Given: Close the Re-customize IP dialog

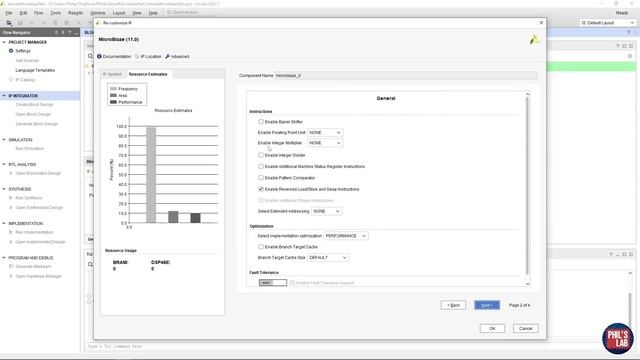Looking at the screenshot, I should 541,23.
